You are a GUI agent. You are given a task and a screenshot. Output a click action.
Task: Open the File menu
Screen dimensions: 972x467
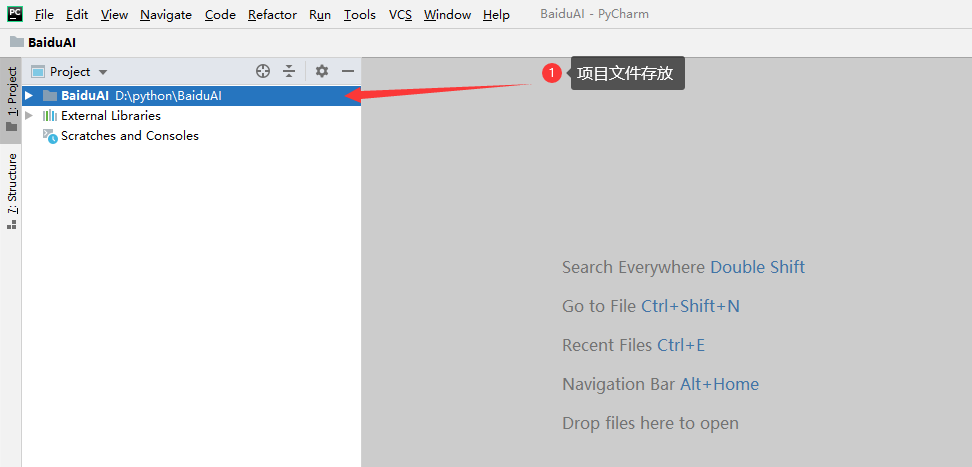pyautogui.click(x=44, y=14)
